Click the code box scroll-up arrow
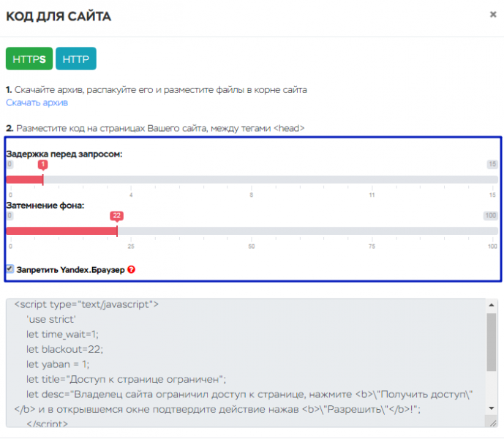 492,304
